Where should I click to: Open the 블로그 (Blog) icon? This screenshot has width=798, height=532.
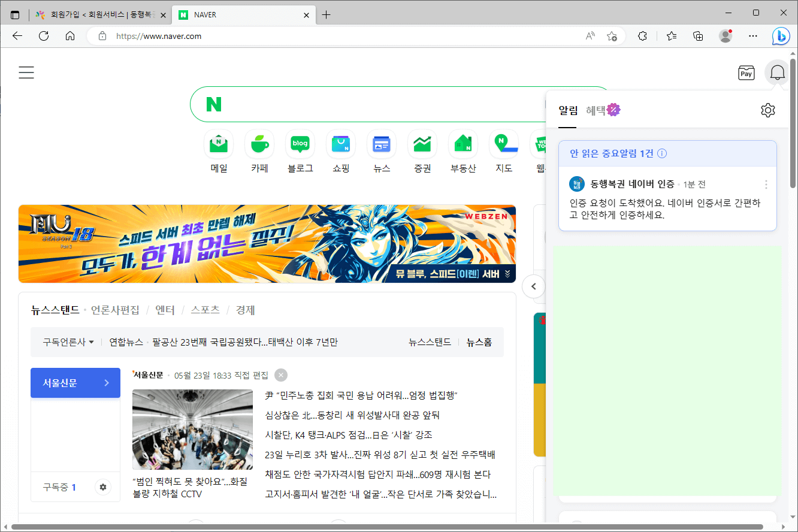(x=300, y=144)
